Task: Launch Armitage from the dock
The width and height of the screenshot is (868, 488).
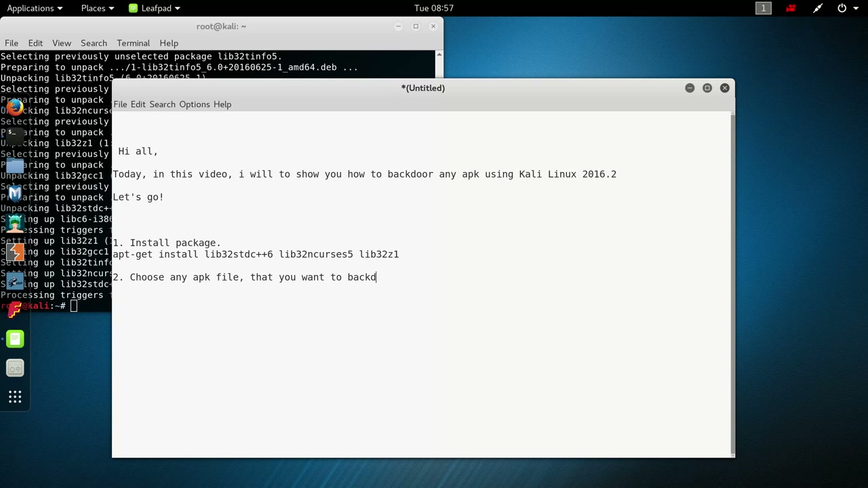Action: (x=15, y=223)
